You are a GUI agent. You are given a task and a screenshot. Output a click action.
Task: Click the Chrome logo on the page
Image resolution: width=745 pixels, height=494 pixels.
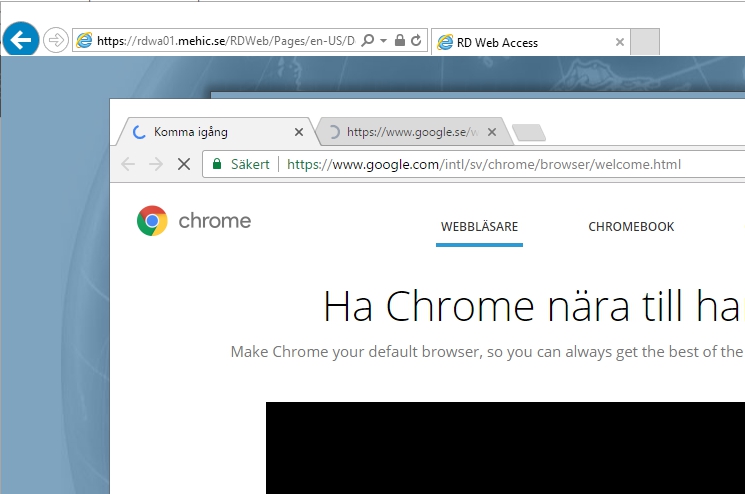point(194,221)
